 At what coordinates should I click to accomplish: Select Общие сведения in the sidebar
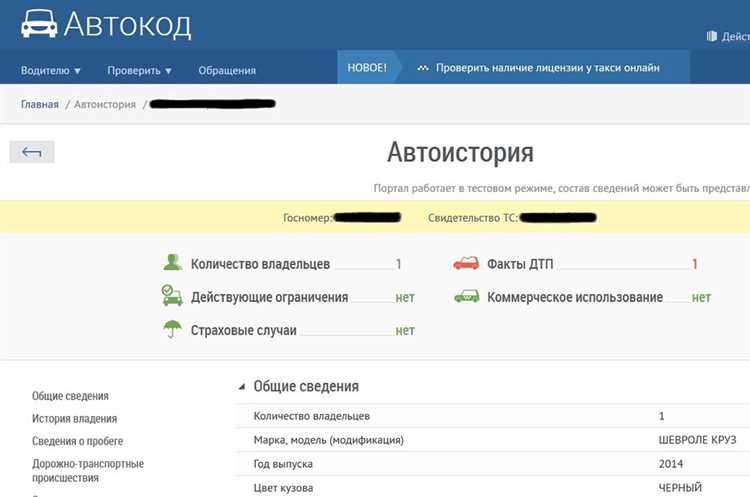(70, 396)
